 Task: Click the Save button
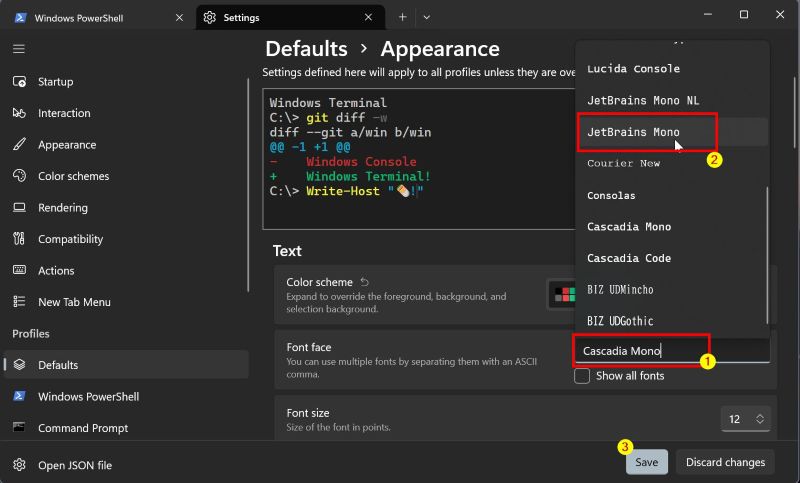pyautogui.click(x=646, y=462)
